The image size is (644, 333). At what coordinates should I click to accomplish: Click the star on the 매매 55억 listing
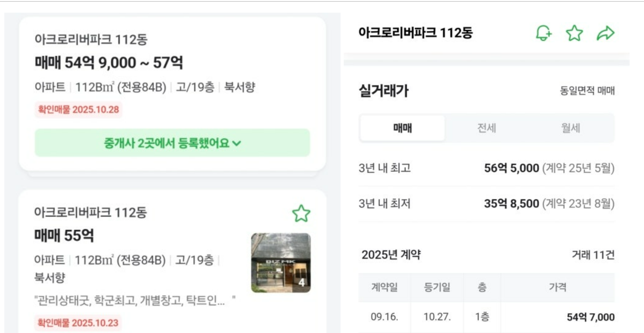(301, 213)
